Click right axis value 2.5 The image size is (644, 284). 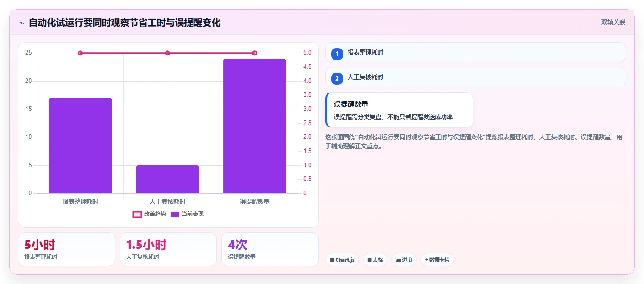pos(307,123)
